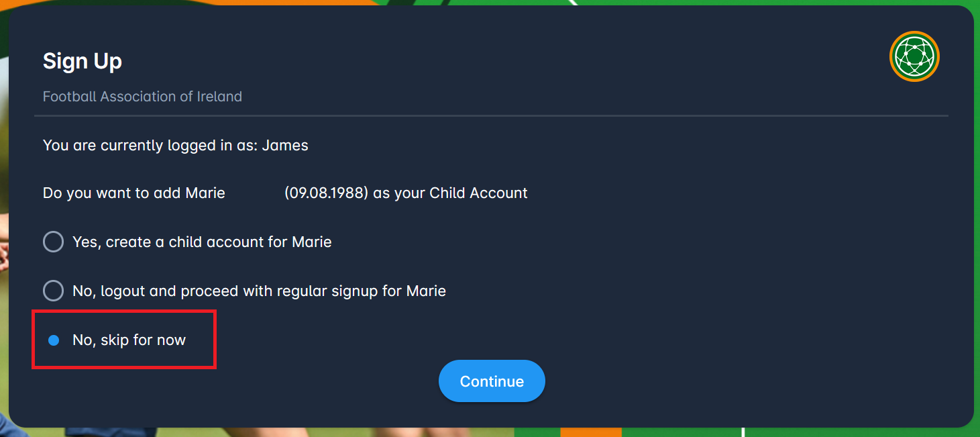
Task: Click the logged-in user name James
Action: [285, 145]
